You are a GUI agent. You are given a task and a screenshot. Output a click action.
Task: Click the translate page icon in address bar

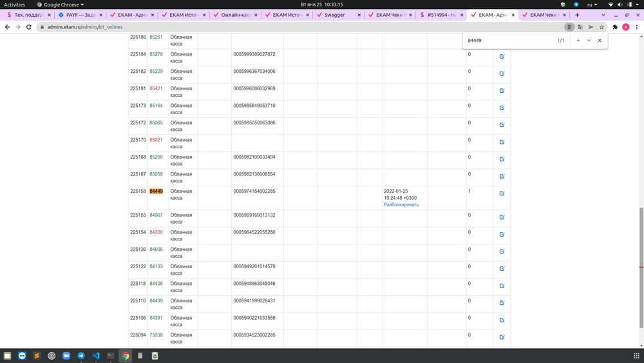tap(580, 27)
